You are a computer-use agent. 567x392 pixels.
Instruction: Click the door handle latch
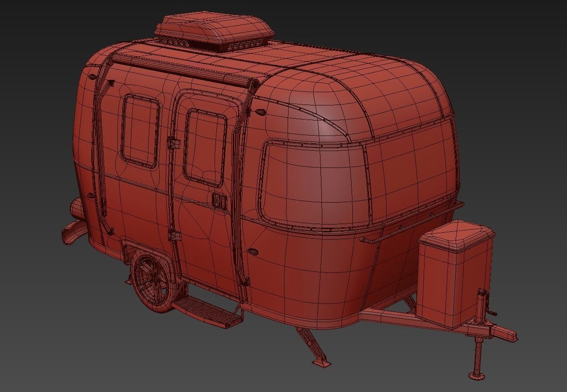pos(220,201)
